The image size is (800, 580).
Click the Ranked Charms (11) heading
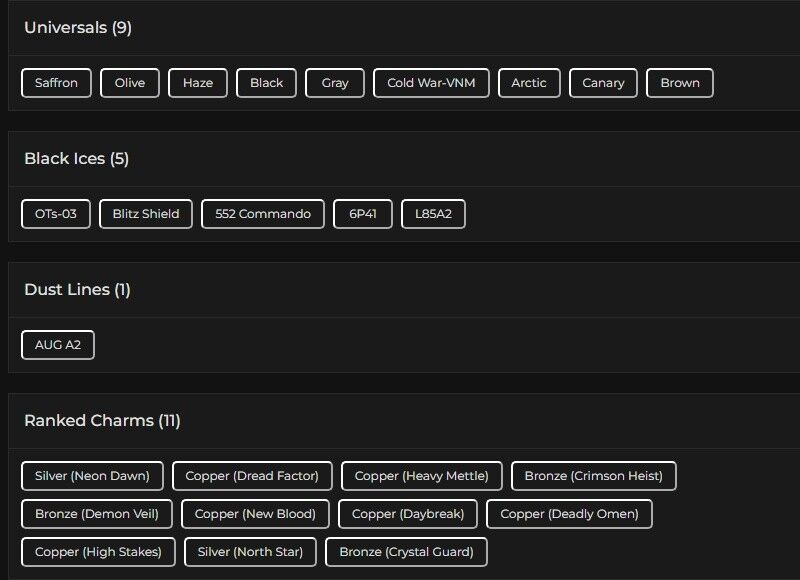coord(103,421)
